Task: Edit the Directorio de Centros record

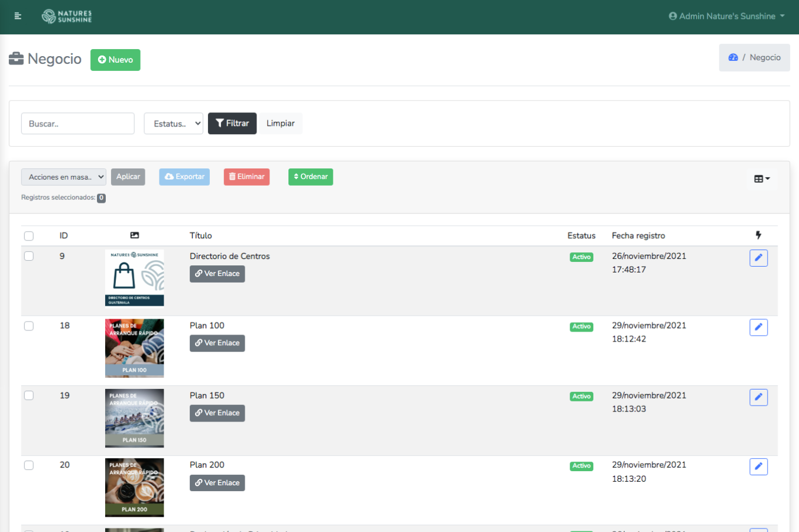Action: 758,258
